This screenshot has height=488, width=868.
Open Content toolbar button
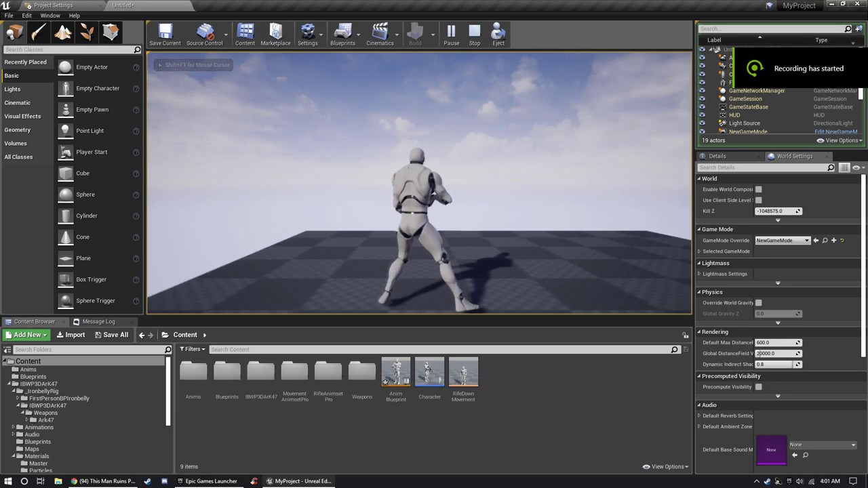point(245,35)
